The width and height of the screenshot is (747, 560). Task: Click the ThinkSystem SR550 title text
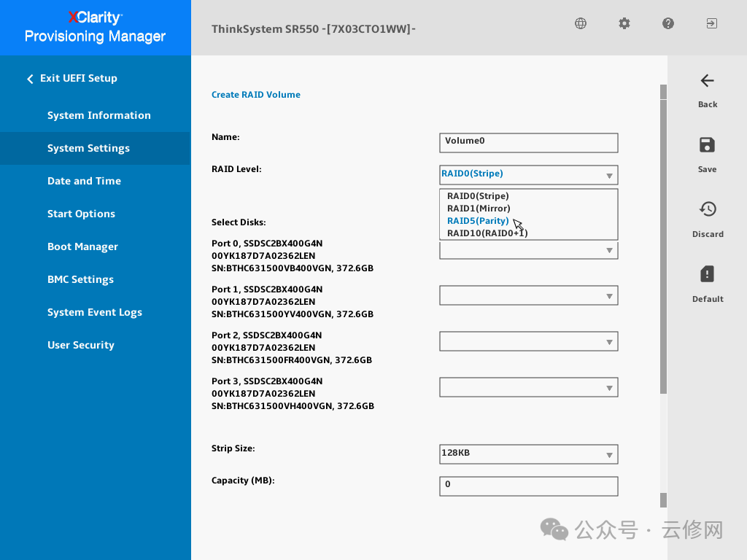(x=314, y=29)
